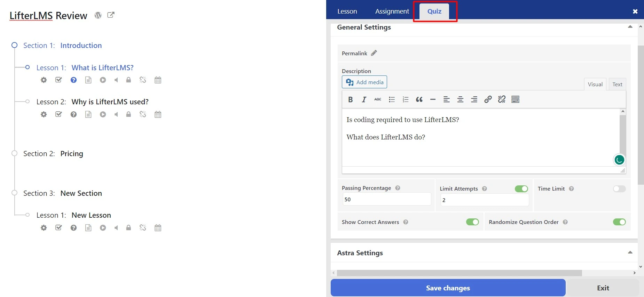Click assignment icon for Why is LifterLMS used lesson

tap(58, 114)
